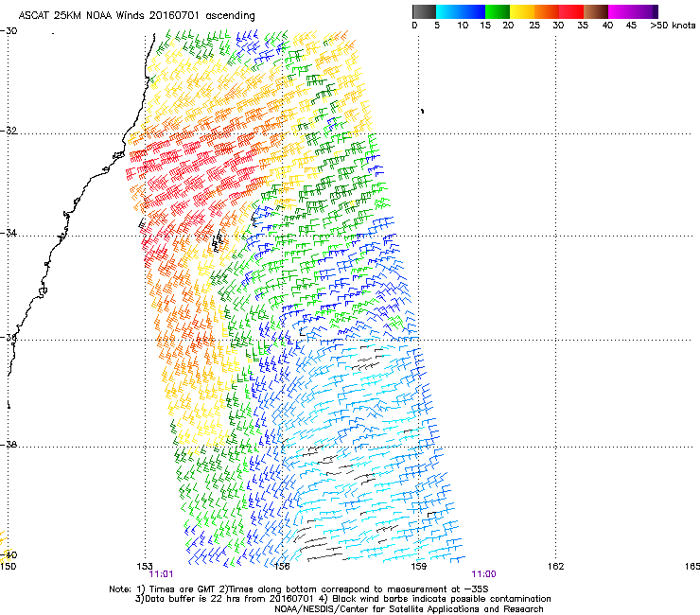
Task: Click the -34 latitude axis label
Action: click(9, 233)
